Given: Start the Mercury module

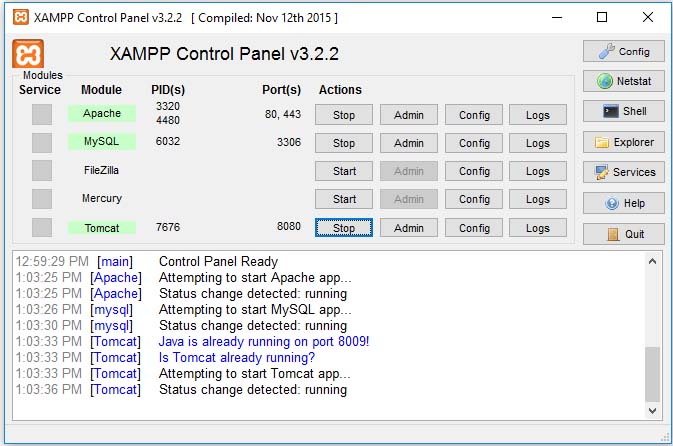Looking at the screenshot, I should (x=344, y=199).
